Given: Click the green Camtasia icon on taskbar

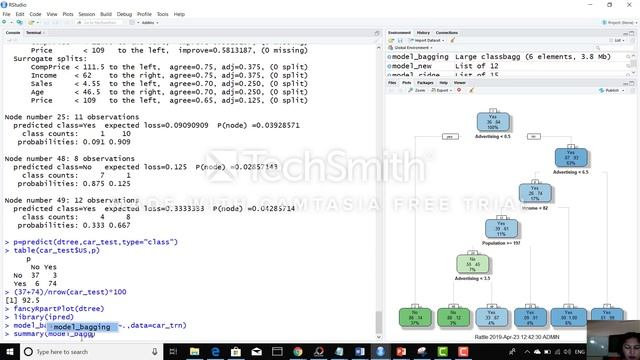Looking at the screenshot, I should [x=442, y=352].
